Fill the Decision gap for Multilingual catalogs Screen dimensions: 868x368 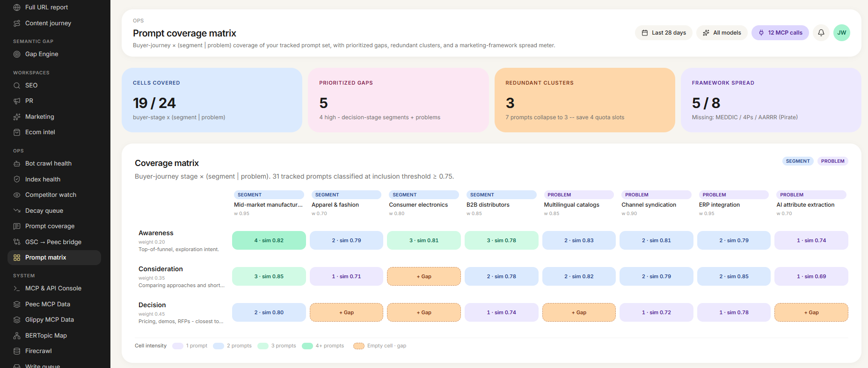click(578, 312)
